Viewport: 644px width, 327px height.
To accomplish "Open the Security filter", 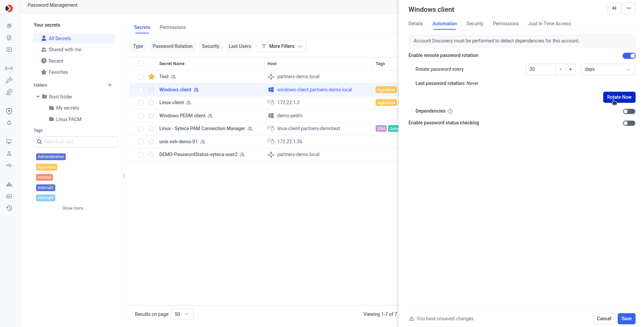I will click(210, 47).
